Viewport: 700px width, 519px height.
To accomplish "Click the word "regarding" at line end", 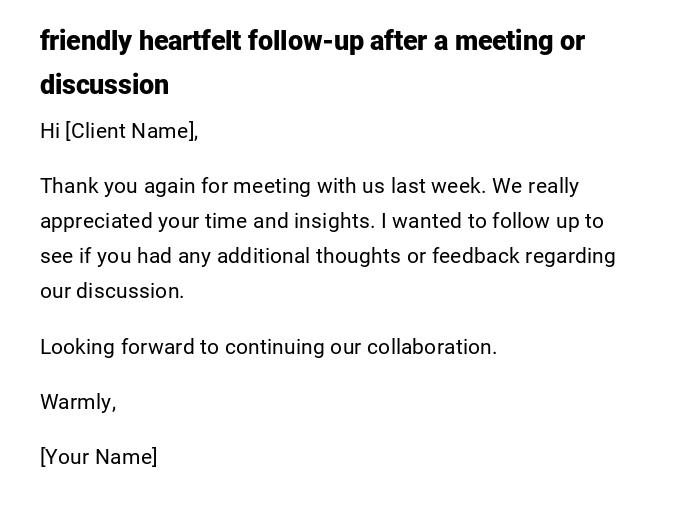I will pyautogui.click(x=570, y=256).
